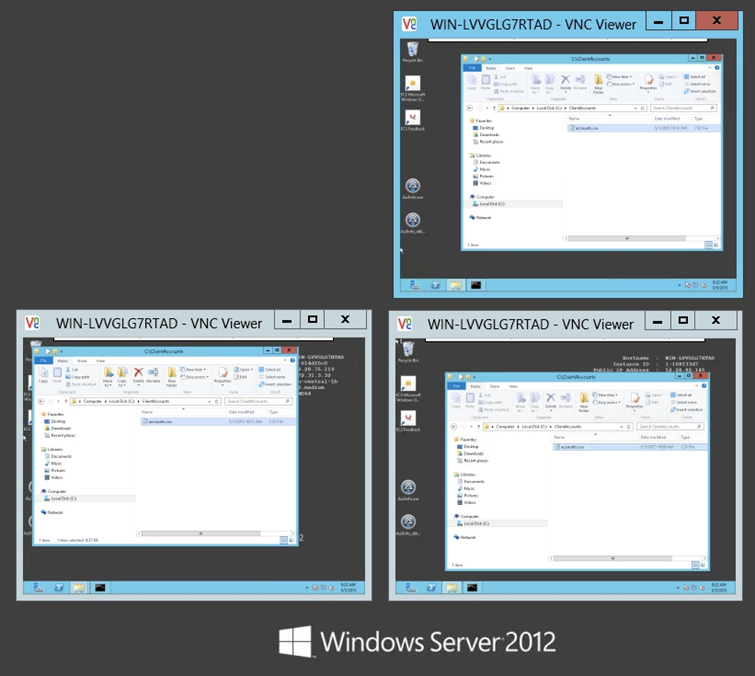
Task: Click VNC logo icon in bottom-right window title
Action: (405, 323)
